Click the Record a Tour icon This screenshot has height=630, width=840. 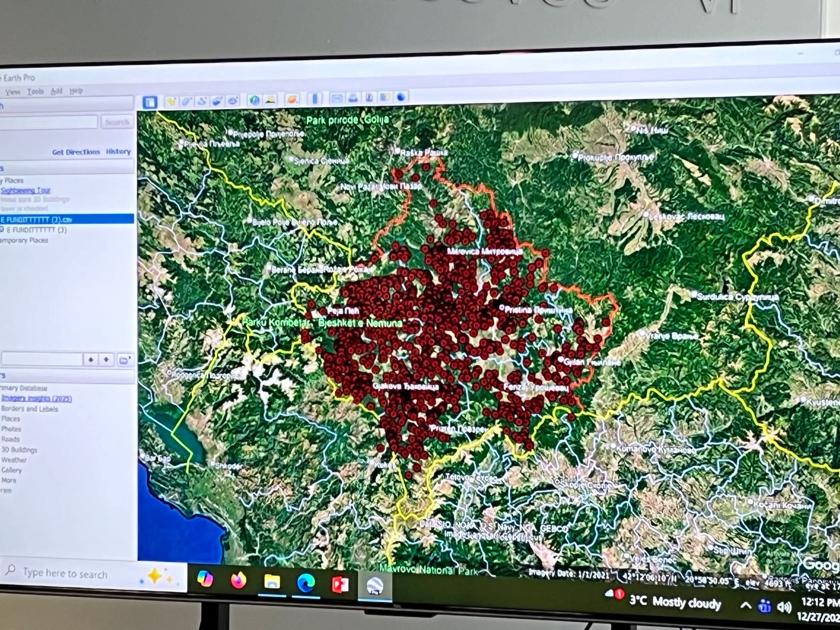click(x=233, y=101)
